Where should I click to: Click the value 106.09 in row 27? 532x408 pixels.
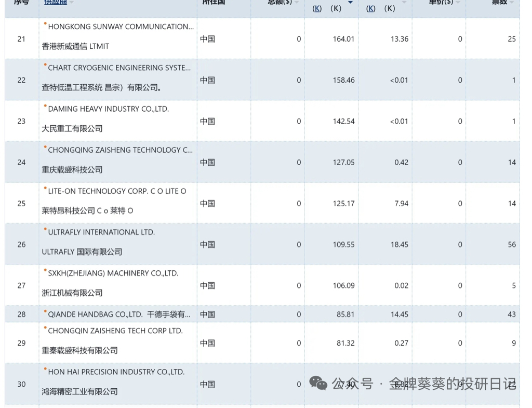tap(343, 285)
